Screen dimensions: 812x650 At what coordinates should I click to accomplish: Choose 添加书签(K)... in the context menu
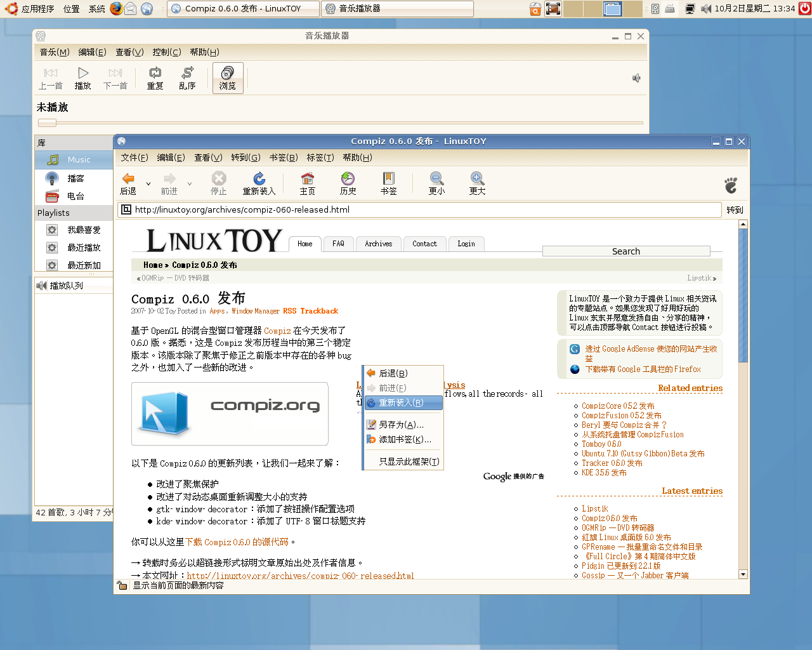(x=403, y=439)
